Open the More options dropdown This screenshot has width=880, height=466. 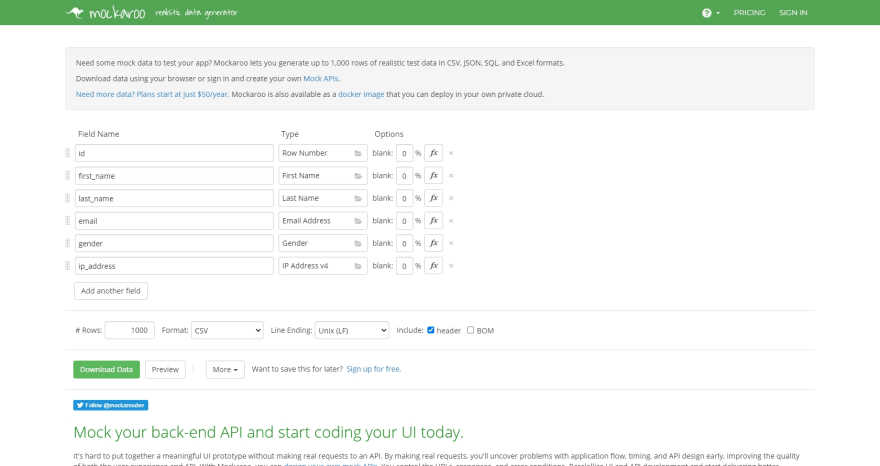coord(225,369)
